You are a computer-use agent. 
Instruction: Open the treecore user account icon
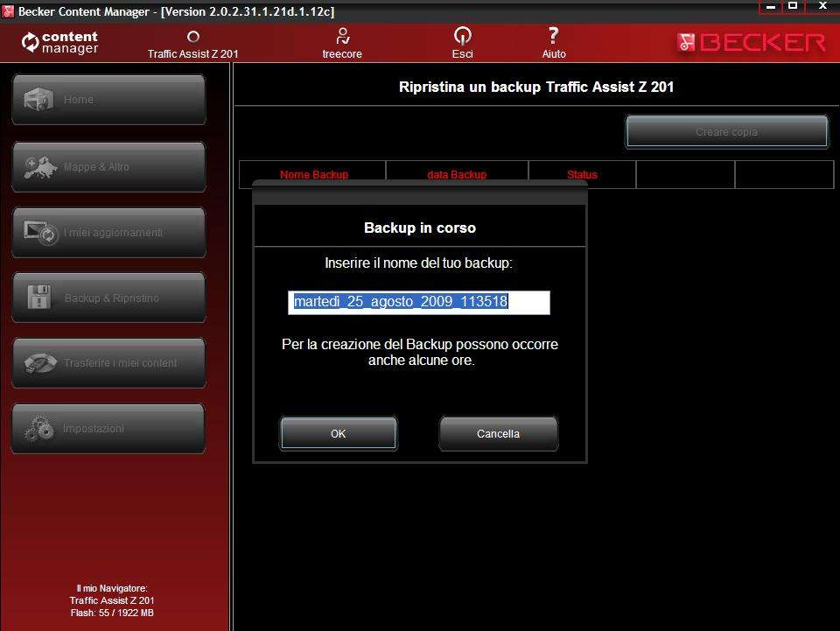(342, 36)
